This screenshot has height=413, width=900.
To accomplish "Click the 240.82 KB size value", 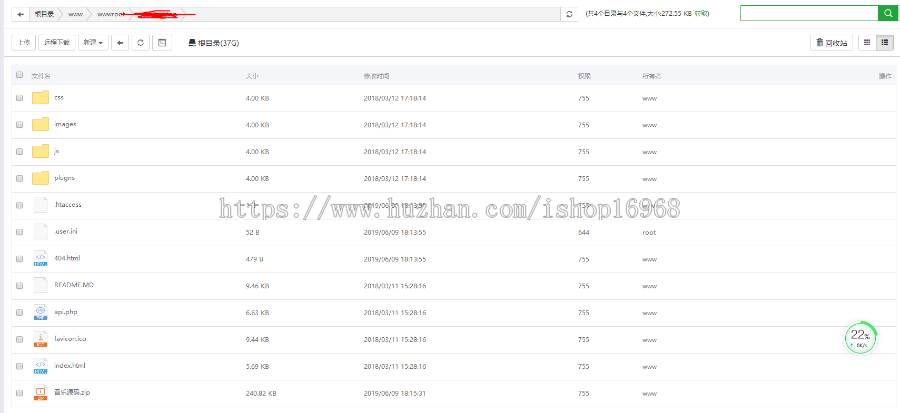I will 261,393.
